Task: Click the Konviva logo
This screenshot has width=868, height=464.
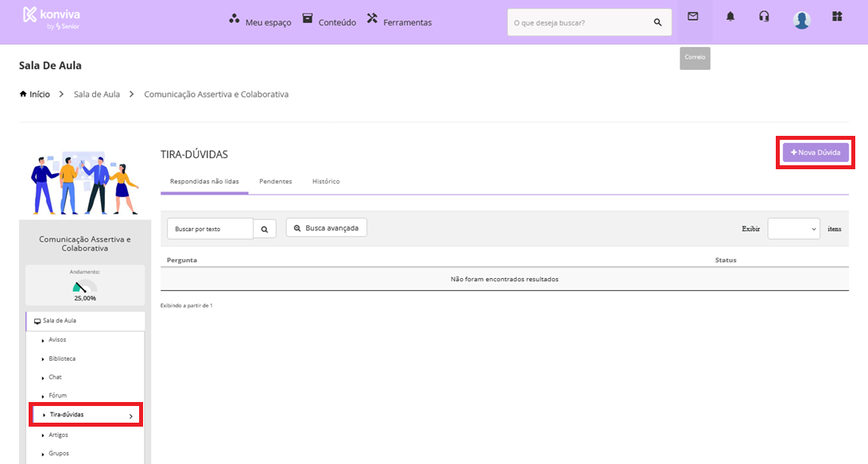Action: point(52,18)
